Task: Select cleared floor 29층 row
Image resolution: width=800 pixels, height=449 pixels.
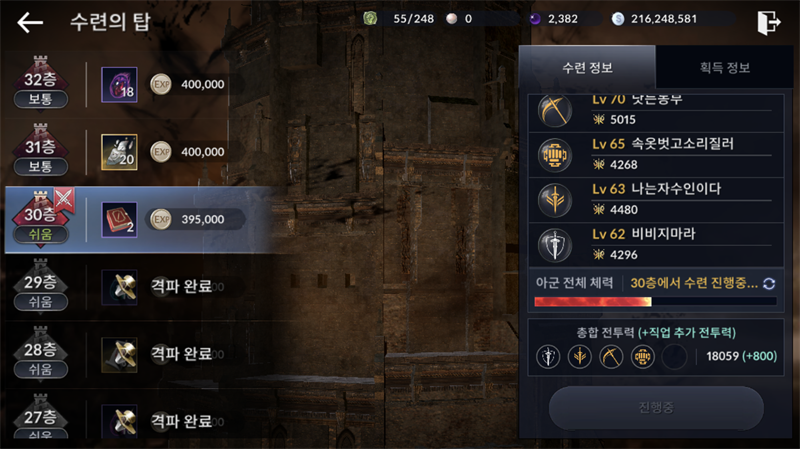Action: click(138, 287)
